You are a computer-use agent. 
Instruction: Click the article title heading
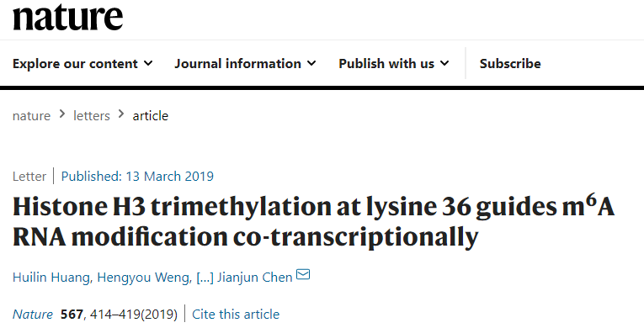pos(314,222)
